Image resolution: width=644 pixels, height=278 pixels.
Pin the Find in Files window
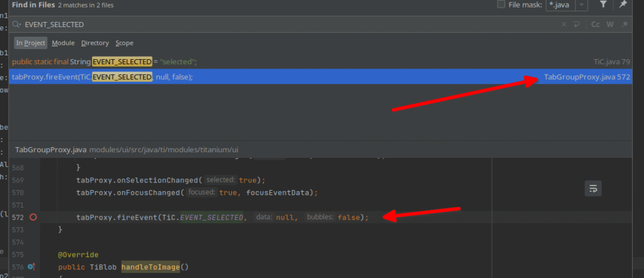pyautogui.click(x=623, y=5)
